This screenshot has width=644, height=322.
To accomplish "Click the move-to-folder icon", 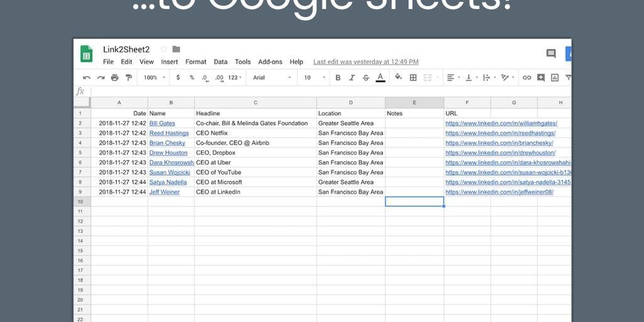I will click(176, 49).
